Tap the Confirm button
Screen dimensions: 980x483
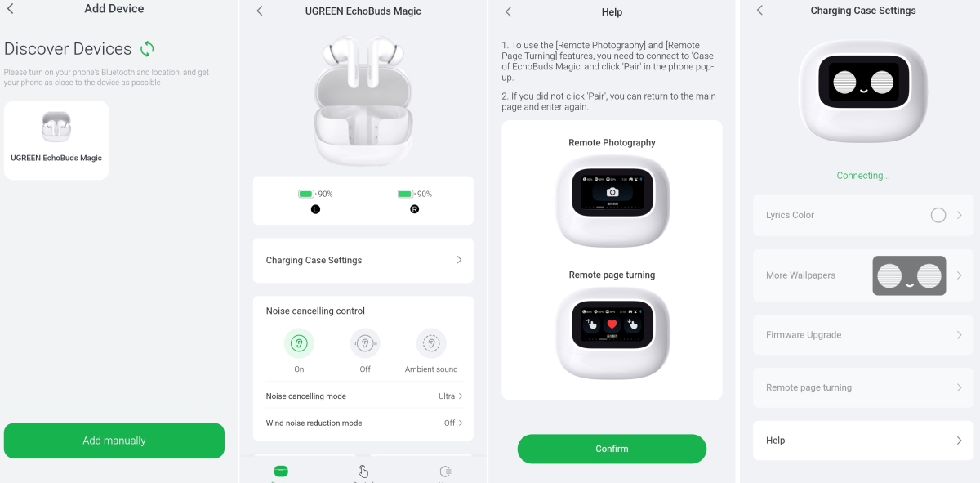tap(612, 449)
